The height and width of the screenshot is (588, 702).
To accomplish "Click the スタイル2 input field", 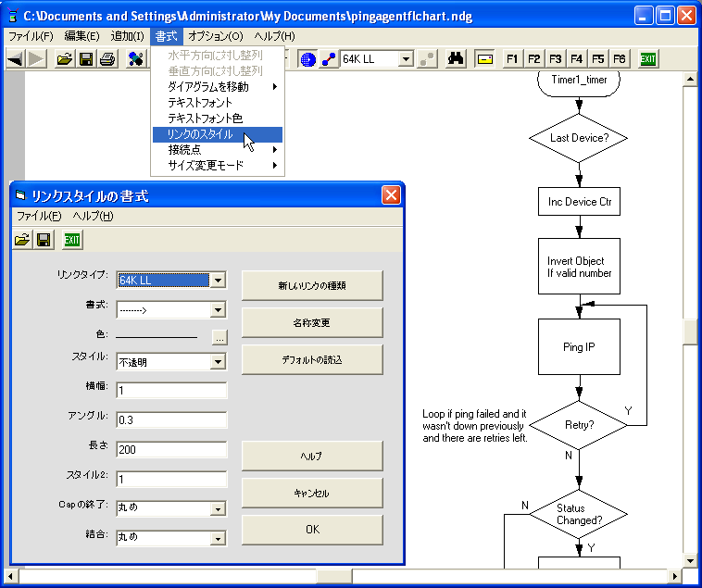I will 171,480.
